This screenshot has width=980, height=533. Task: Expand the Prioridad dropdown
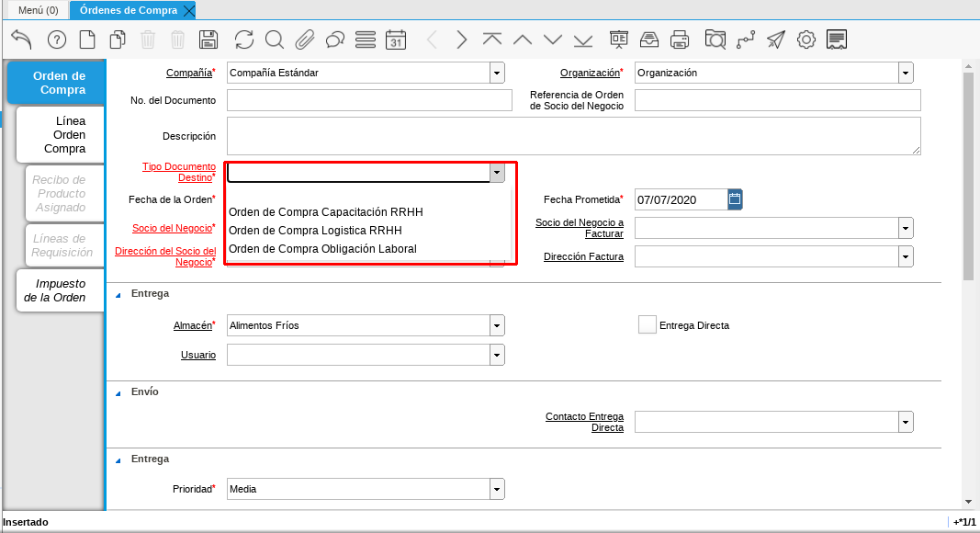(x=497, y=489)
